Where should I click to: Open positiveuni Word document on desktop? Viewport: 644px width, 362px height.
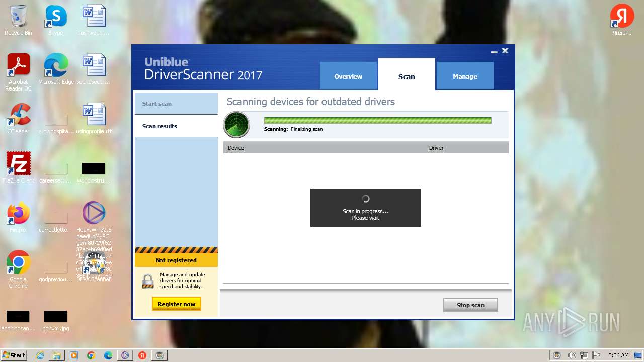[x=94, y=21]
